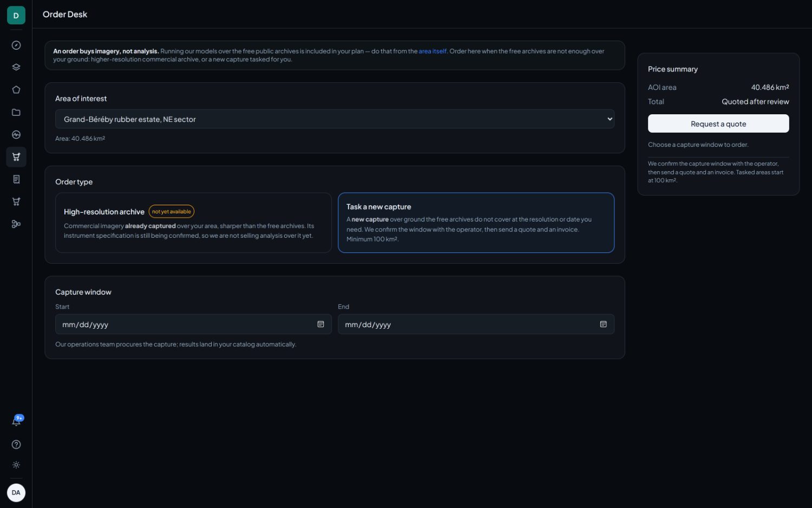Click the highlighted shopping cart sidebar icon
This screenshot has height=508, width=812.
click(x=16, y=157)
